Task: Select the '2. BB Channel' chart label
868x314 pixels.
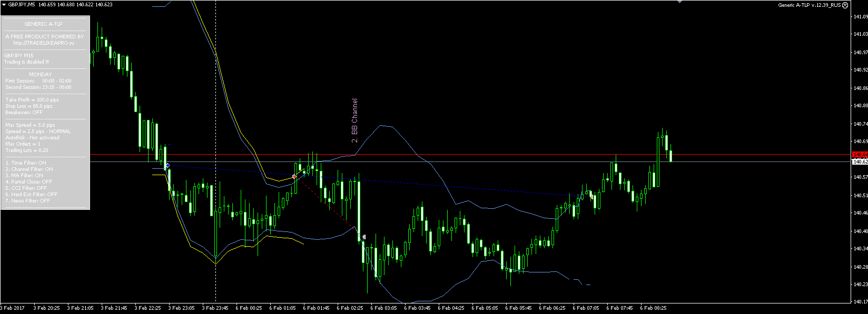Action: pos(354,121)
